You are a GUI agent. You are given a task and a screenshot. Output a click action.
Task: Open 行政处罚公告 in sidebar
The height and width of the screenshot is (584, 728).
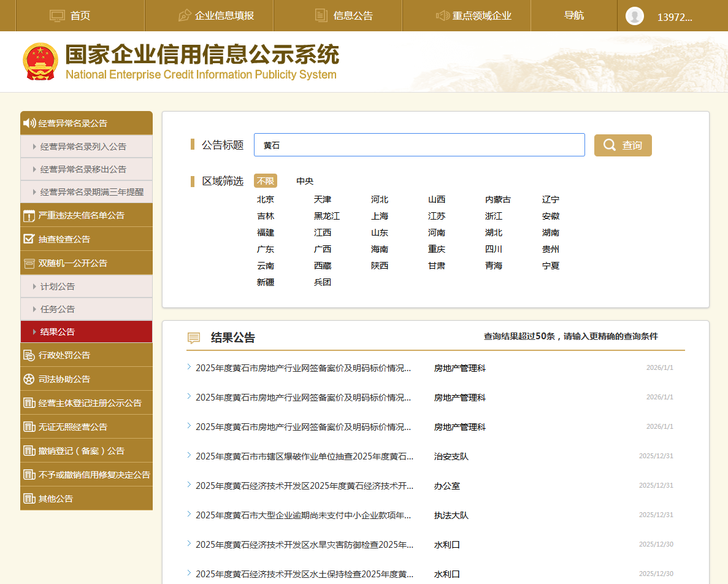click(x=64, y=355)
